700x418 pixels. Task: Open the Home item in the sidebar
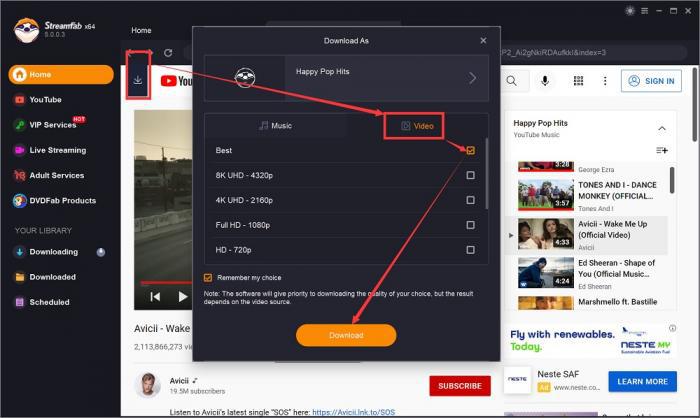point(61,75)
